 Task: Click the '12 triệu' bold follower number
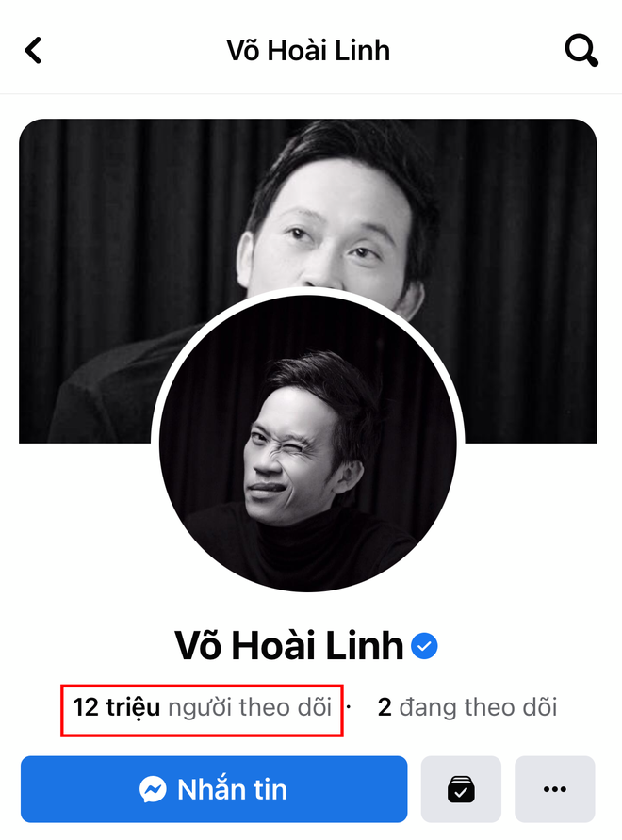[116, 707]
